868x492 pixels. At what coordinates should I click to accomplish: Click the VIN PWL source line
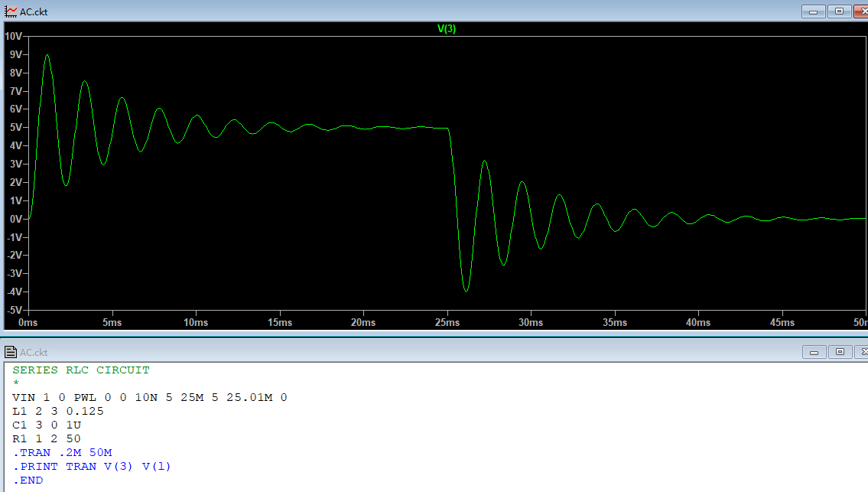click(x=149, y=397)
